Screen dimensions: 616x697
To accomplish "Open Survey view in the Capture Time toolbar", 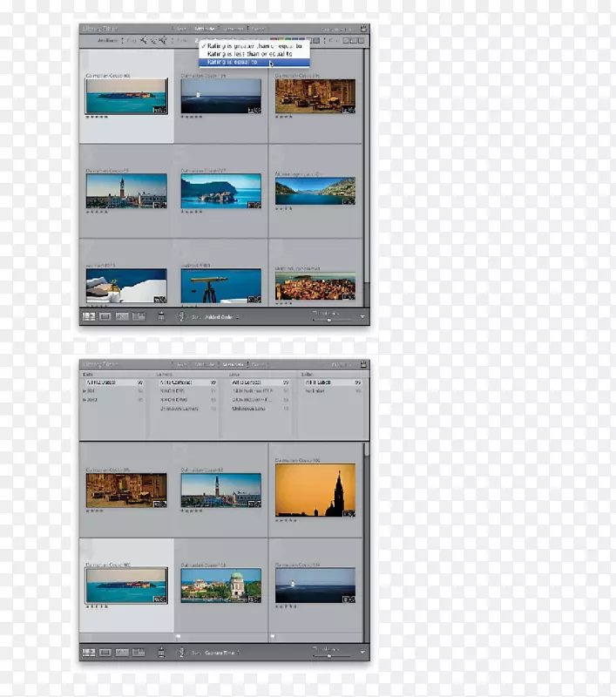I will (x=139, y=652).
